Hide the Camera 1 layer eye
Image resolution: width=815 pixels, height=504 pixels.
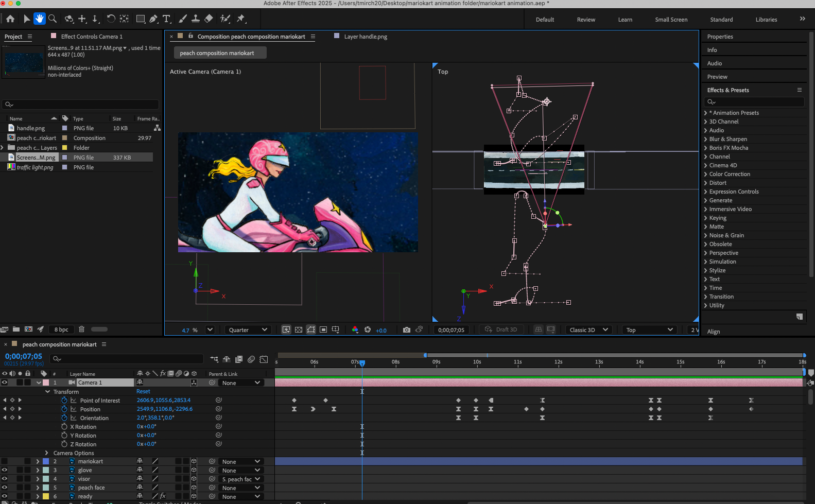point(5,383)
